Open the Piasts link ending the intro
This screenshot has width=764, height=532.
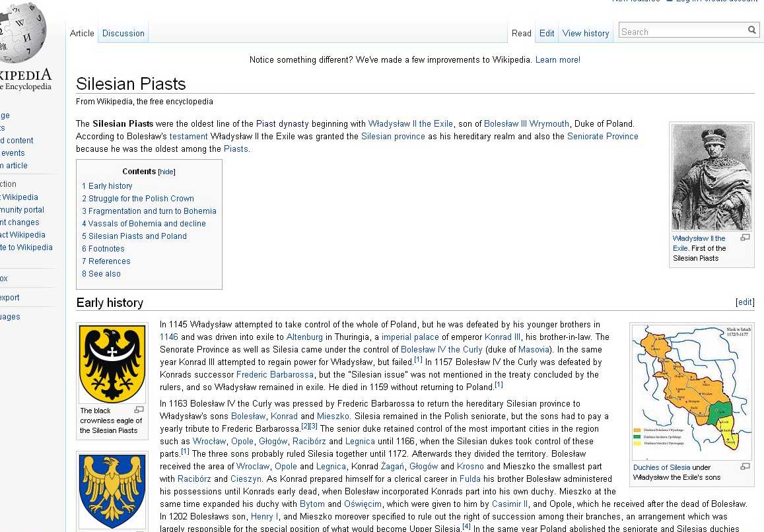[x=236, y=149]
